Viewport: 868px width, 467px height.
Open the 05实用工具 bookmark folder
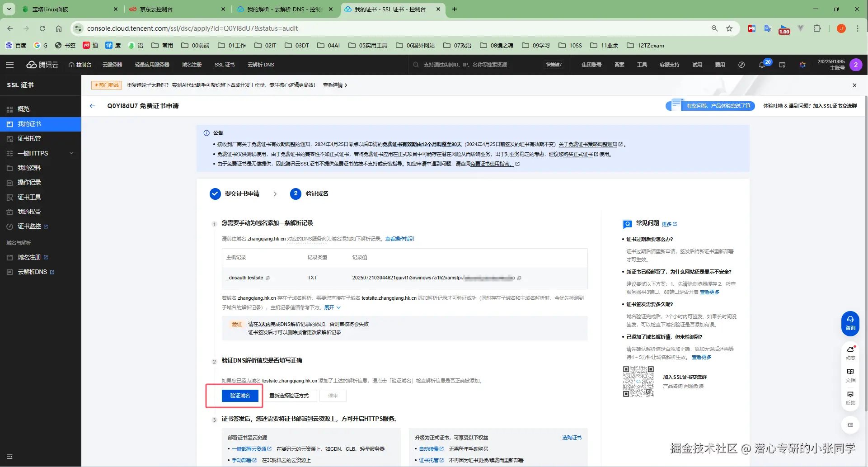[x=368, y=45]
